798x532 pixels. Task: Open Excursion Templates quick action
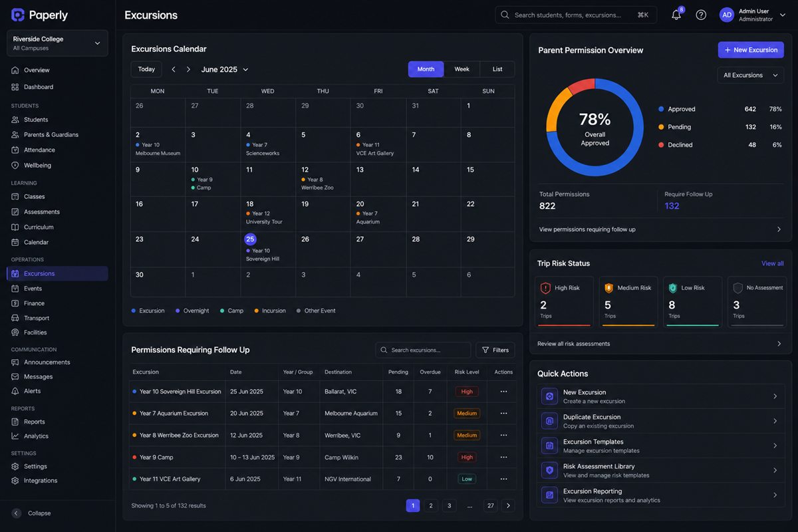[660, 446]
